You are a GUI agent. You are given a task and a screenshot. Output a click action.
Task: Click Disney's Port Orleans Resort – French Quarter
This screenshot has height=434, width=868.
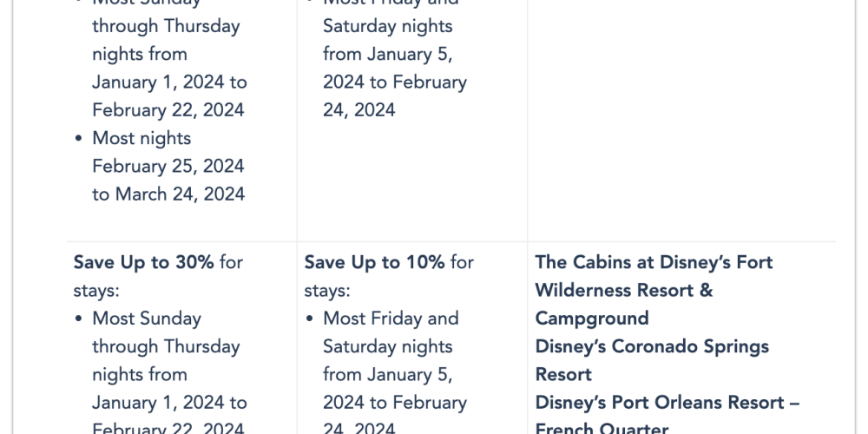pyautogui.click(x=667, y=417)
